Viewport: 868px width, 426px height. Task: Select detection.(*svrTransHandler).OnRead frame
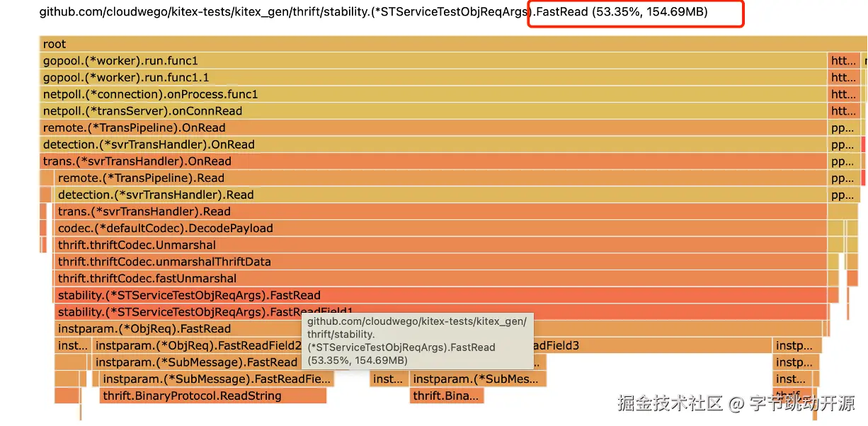coord(425,144)
